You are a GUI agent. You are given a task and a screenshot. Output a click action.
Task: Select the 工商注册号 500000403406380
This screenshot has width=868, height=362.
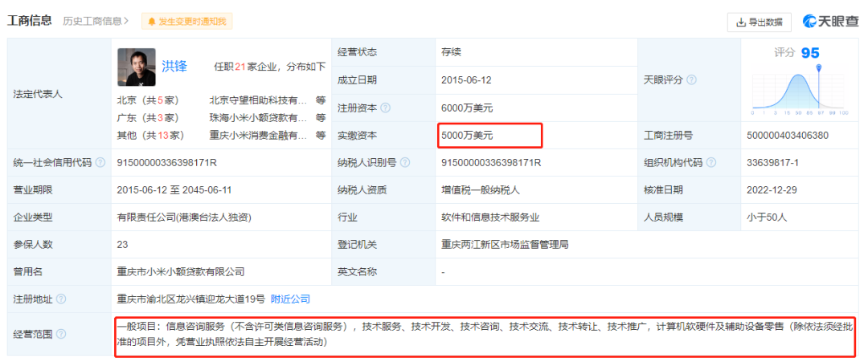pos(787,136)
